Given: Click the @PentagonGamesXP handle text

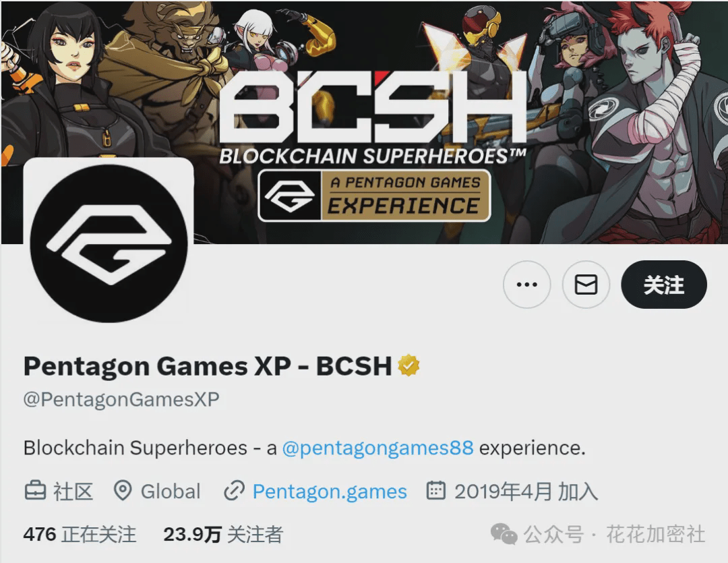Looking at the screenshot, I should pos(121,399).
